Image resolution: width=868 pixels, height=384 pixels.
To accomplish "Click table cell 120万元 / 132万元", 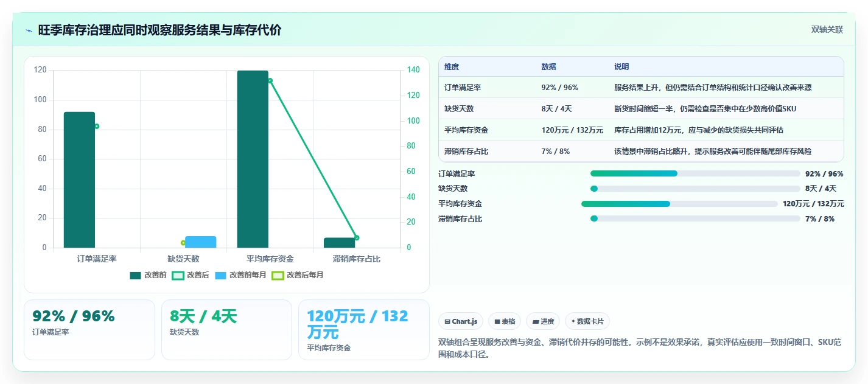I will pos(572,130).
